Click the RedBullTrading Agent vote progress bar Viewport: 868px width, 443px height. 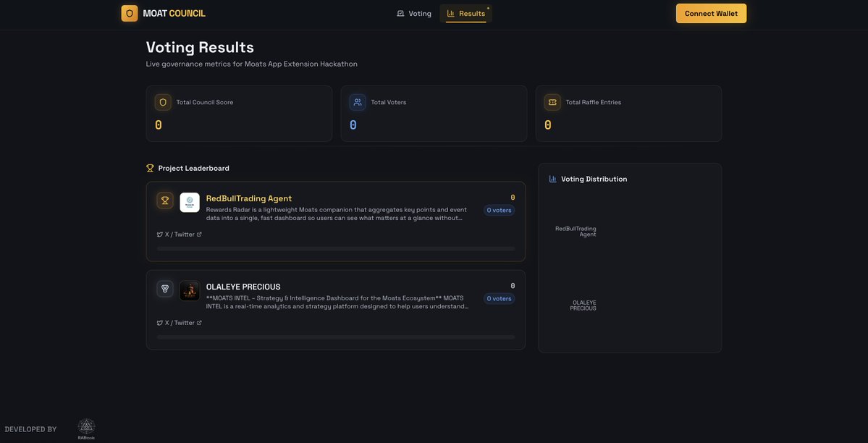click(x=335, y=248)
